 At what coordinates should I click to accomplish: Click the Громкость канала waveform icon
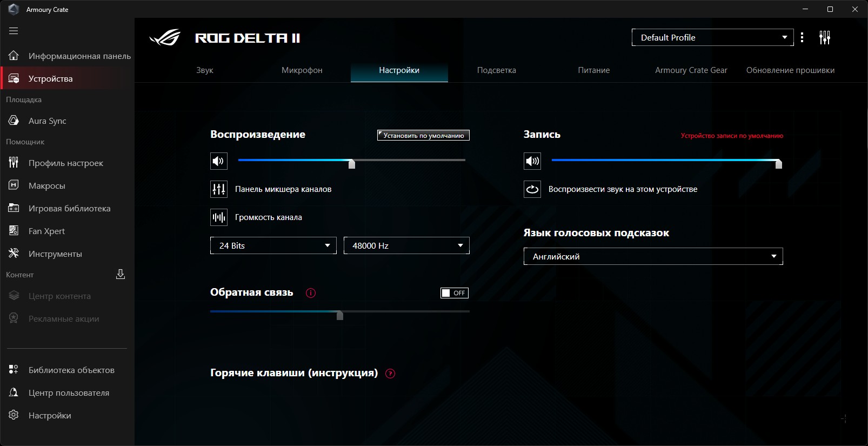point(219,217)
